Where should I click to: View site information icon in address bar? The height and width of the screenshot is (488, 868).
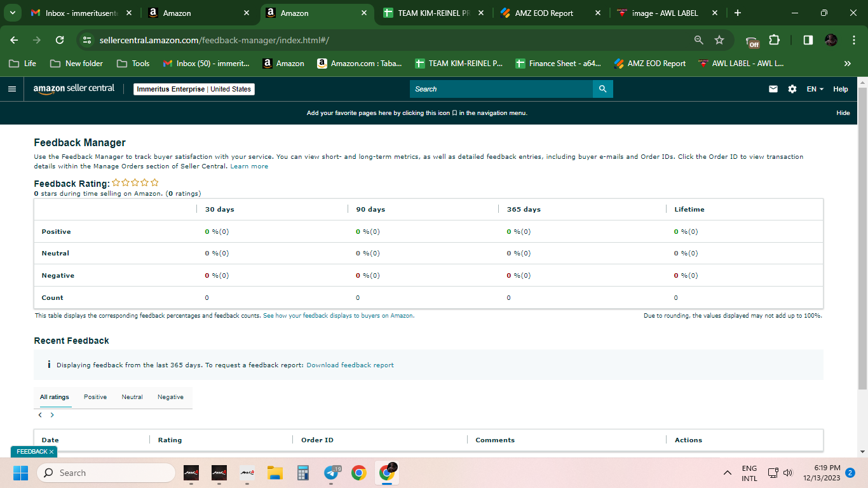(87, 40)
